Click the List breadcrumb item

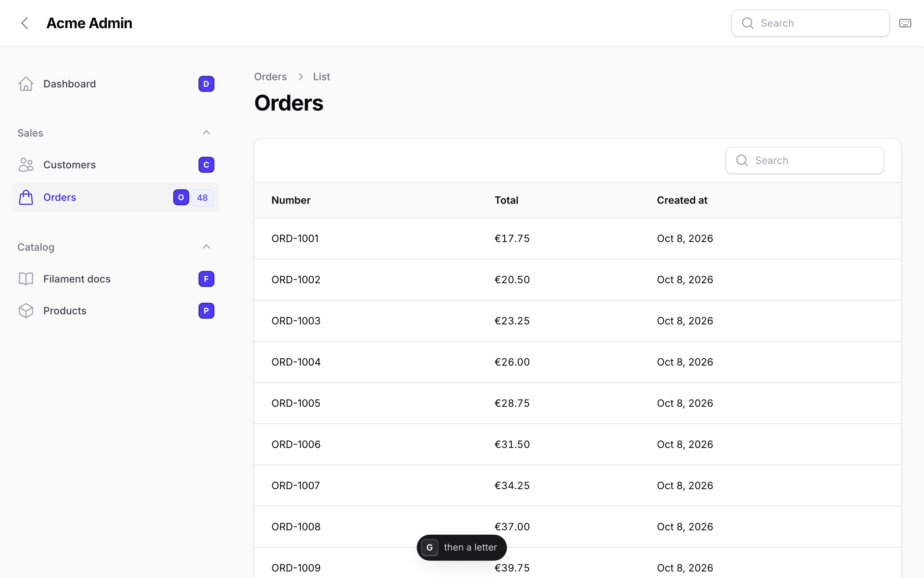pos(322,77)
